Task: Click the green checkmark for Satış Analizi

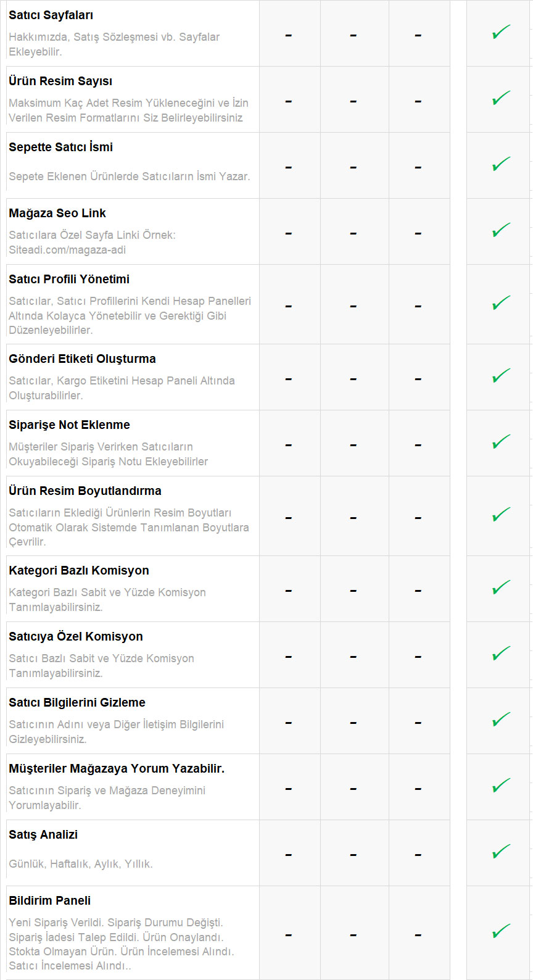Action: click(x=501, y=852)
